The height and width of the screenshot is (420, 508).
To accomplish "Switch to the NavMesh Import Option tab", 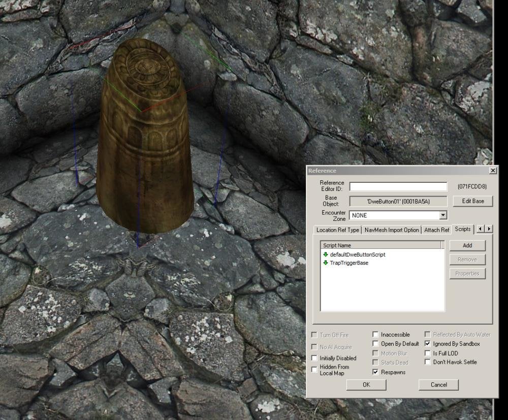I will (x=391, y=230).
